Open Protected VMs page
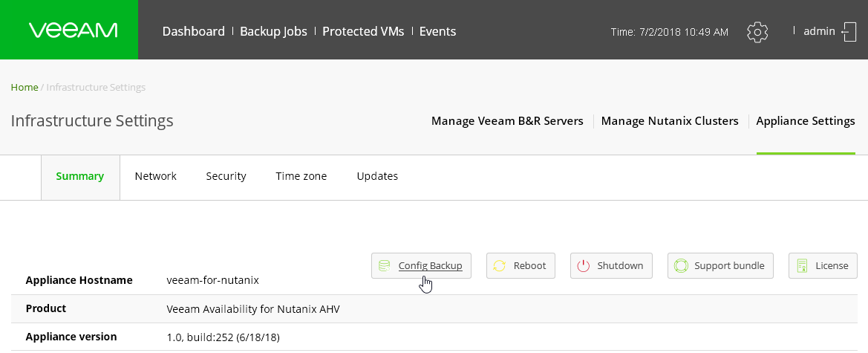The image size is (868, 353). point(363,32)
